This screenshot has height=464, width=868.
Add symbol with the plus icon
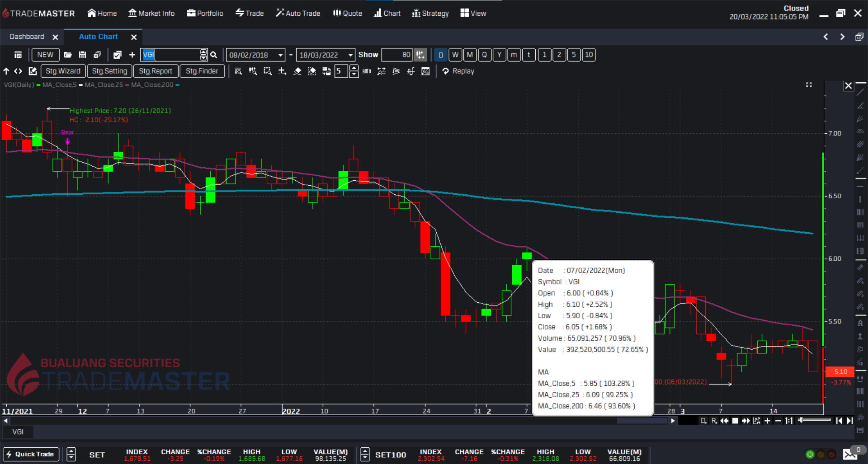pyautogui.click(x=132, y=55)
